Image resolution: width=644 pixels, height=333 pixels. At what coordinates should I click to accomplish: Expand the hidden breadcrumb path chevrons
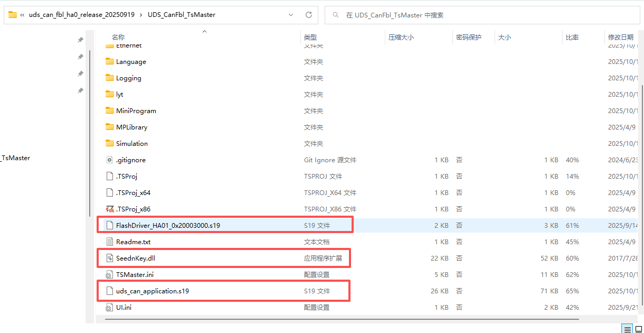pos(22,15)
